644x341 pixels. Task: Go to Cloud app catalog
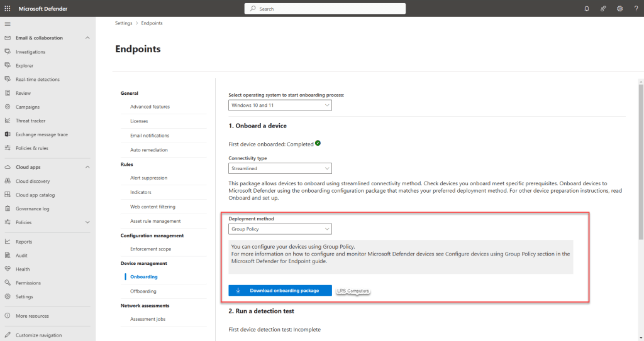pyautogui.click(x=35, y=195)
